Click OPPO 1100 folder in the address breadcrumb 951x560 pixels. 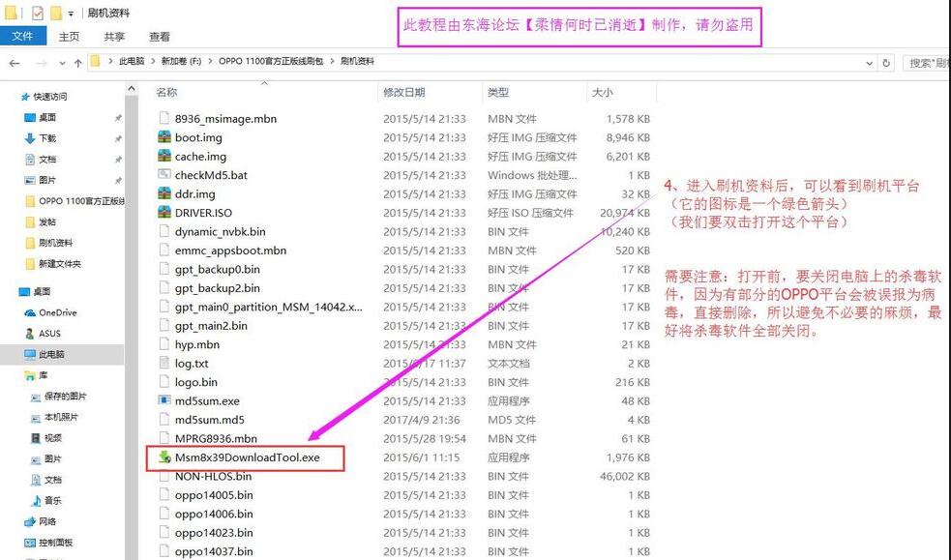pos(271,61)
